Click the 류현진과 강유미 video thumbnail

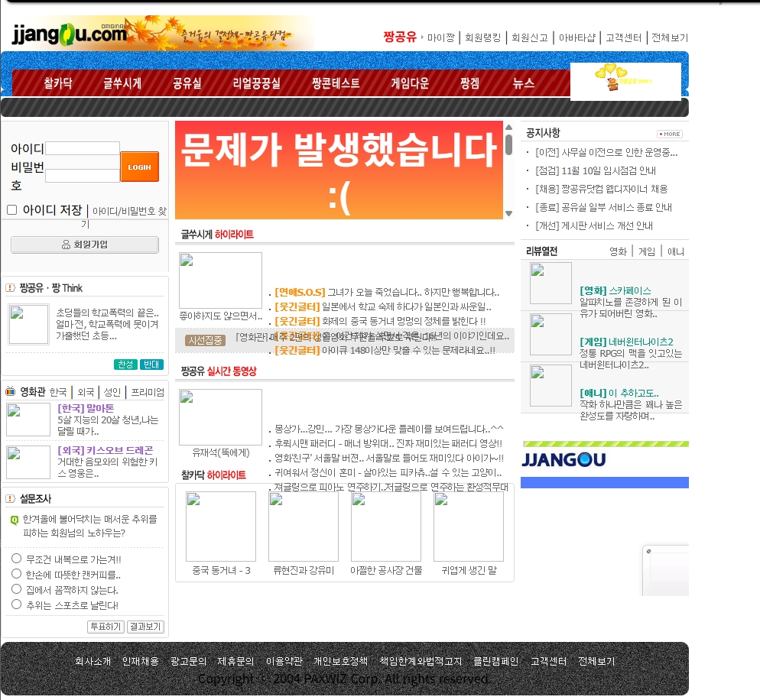(303, 526)
